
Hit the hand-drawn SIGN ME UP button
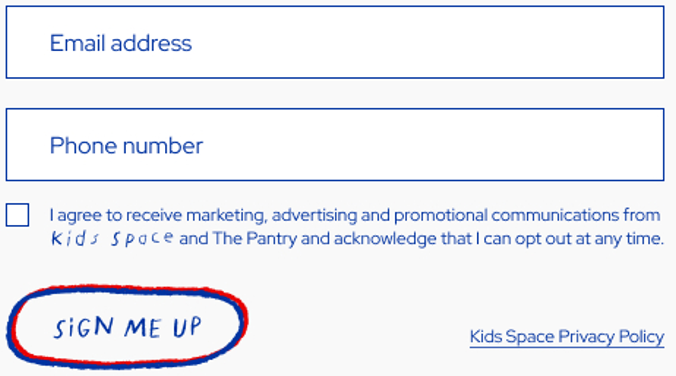coord(127,326)
